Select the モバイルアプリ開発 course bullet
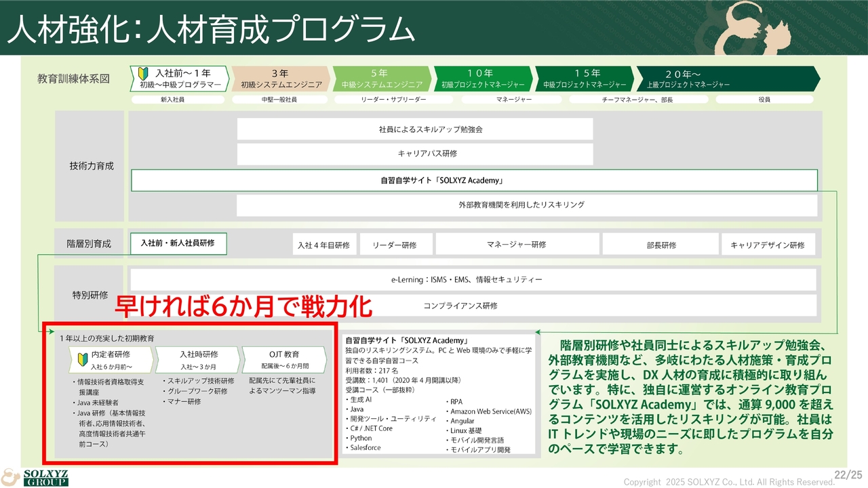This screenshot has height=488, width=868. 477,449
